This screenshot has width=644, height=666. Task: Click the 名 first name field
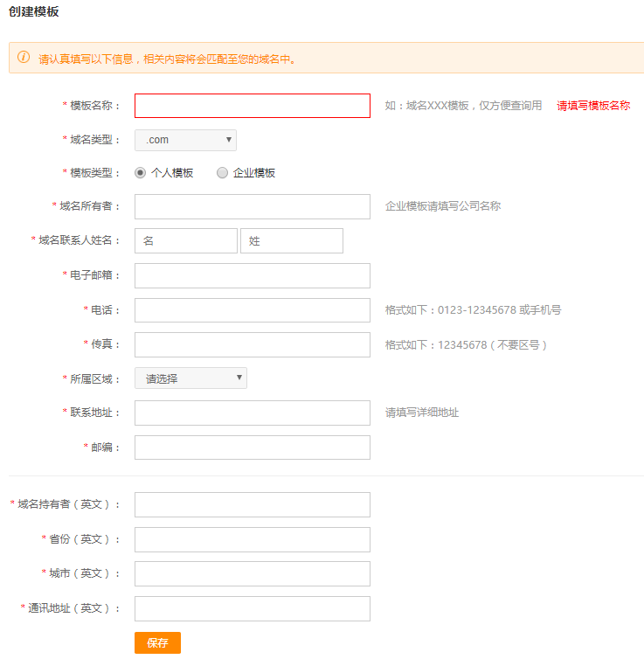click(x=185, y=241)
